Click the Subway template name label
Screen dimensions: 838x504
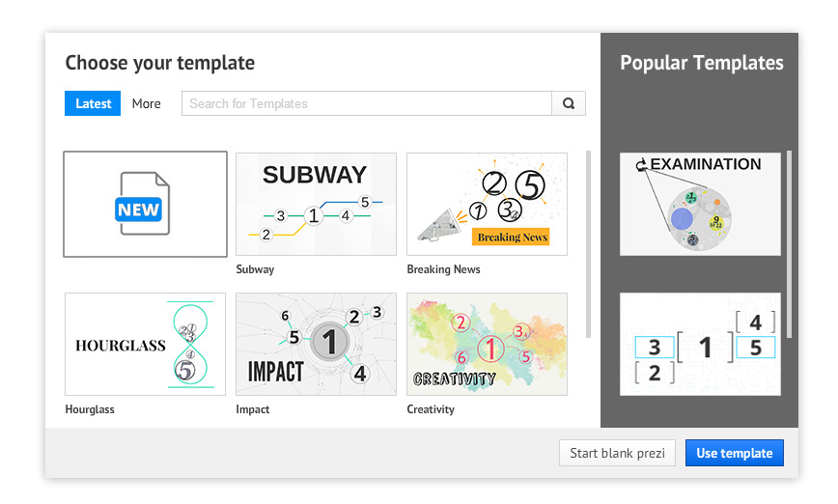pyautogui.click(x=255, y=269)
